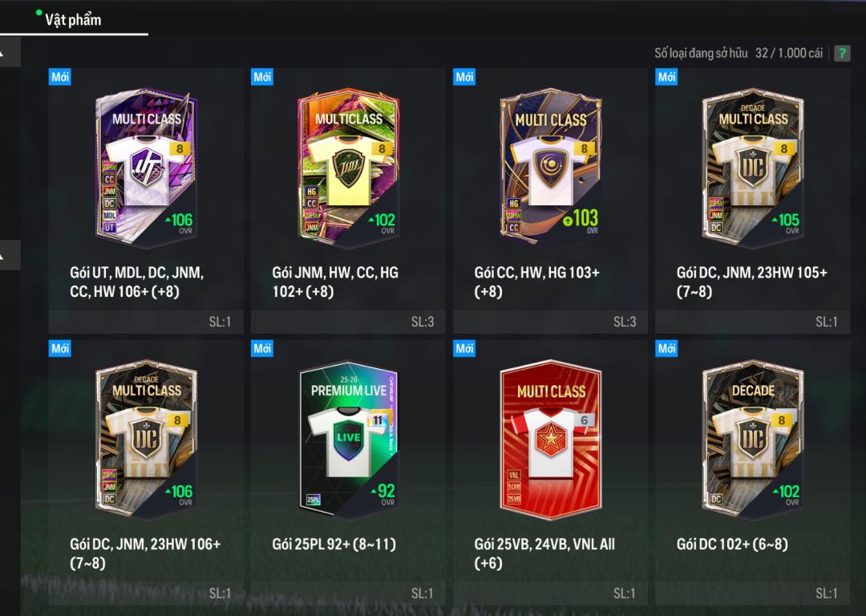Click the Gói 25PL 92+ (8~11) label
Viewport: 866px width, 616px height.
pyautogui.click(x=334, y=544)
